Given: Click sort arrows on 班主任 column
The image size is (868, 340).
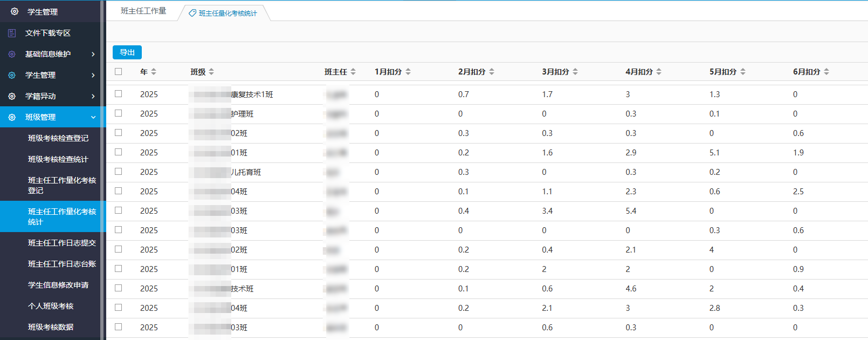Looking at the screenshot, I should point(353,72).
